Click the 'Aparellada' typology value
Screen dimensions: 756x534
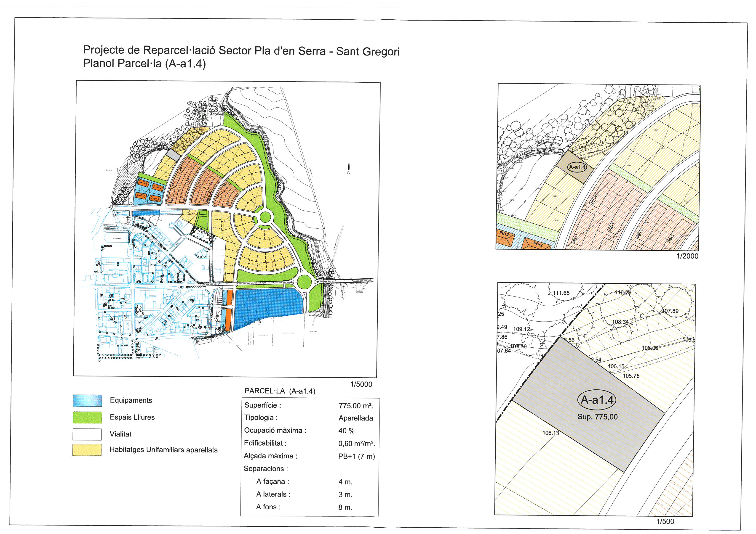click(x=356, y=418)
